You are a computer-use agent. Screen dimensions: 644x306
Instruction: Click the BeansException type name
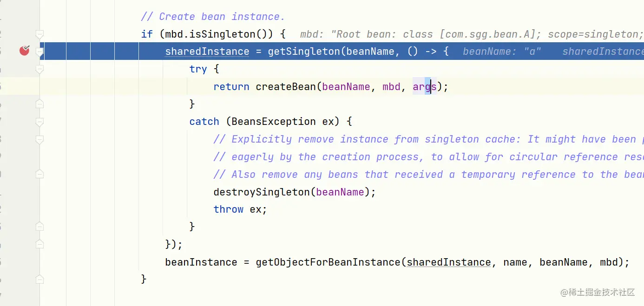pyautogui.click(x=274, y=122)
